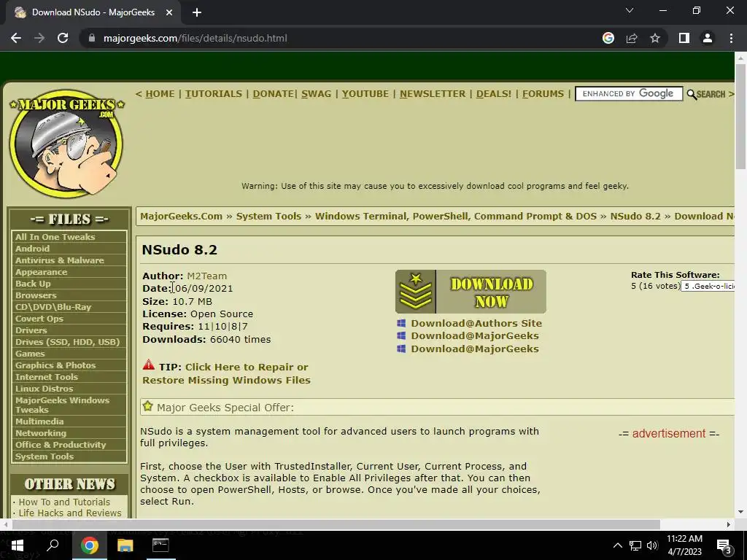Click the browser back arrow
The image size is (747, 560).
pos(16,38)
